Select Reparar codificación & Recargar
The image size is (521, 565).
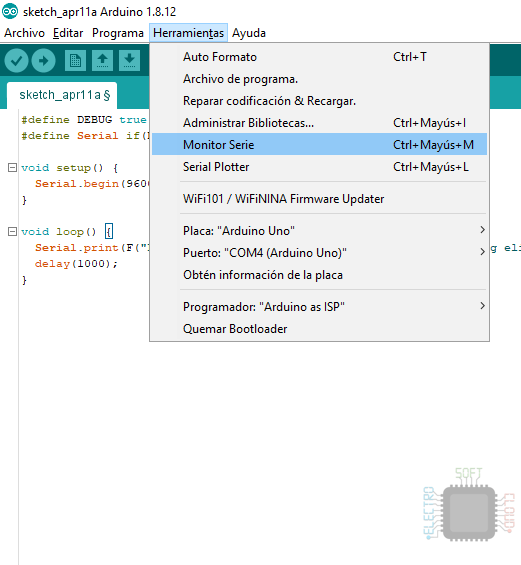319,101
